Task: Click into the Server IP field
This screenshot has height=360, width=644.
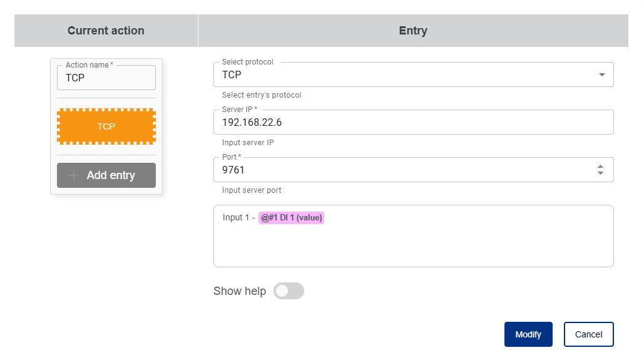Action: 413,123
